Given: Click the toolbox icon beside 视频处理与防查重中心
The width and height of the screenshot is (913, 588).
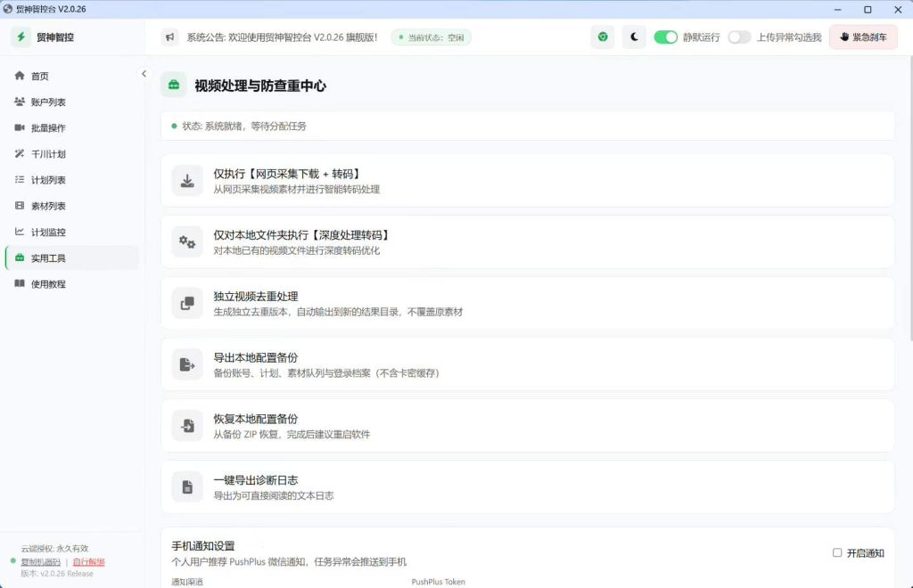Looking at the screenshot, I should click(174, 85).
